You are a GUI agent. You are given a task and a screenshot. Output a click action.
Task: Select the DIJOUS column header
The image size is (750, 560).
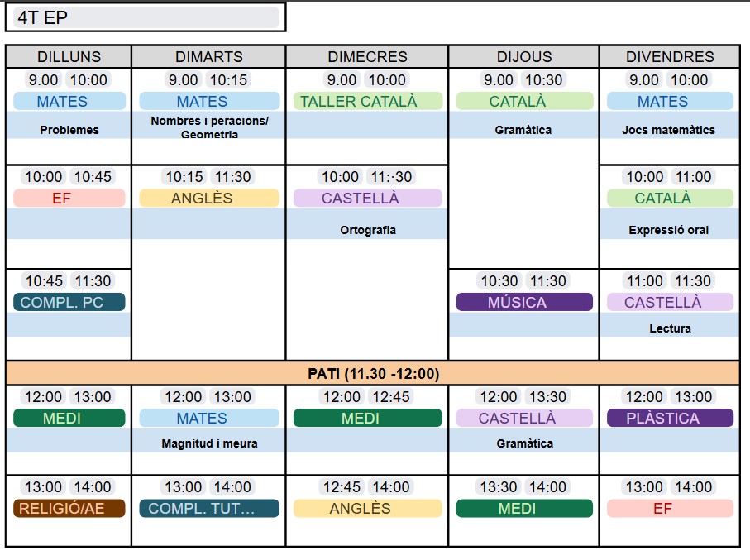(524, 57)
